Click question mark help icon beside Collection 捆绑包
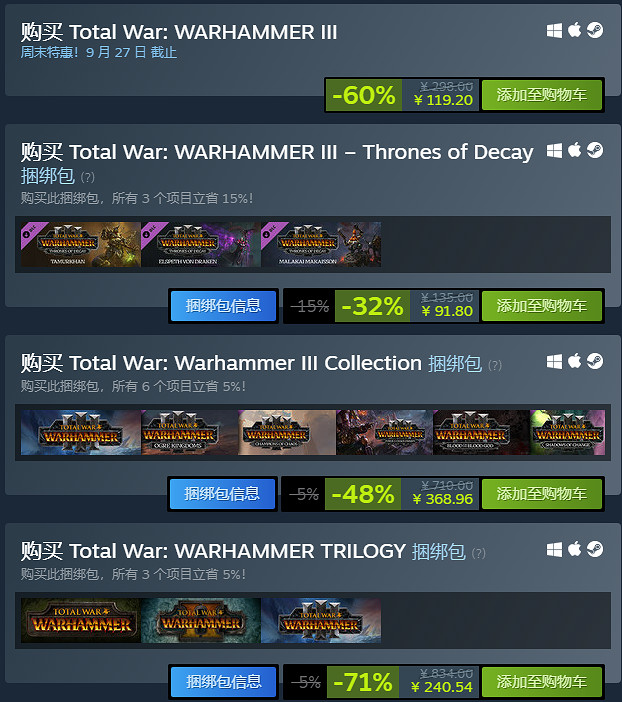 (495, 365)
